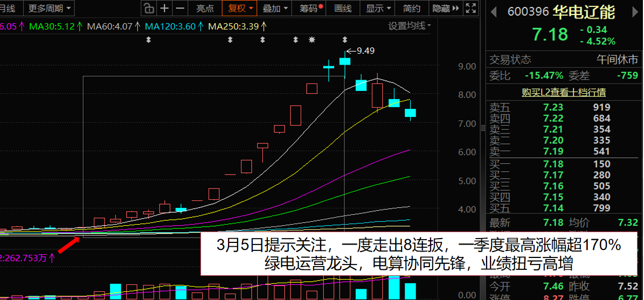
Task: Zoom in the chart with the plus icon
Action: point(165,8)
